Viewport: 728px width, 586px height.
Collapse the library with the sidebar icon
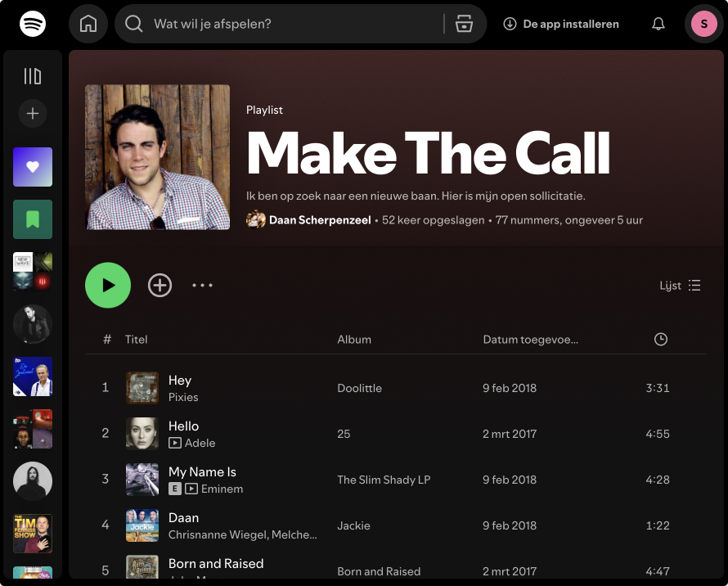pos(33,75)
